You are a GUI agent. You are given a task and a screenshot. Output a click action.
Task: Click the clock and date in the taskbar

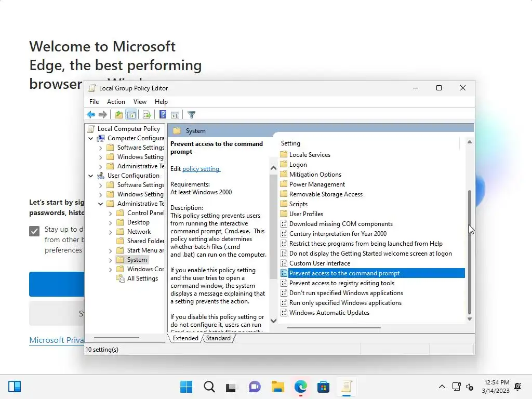[496, 387]
